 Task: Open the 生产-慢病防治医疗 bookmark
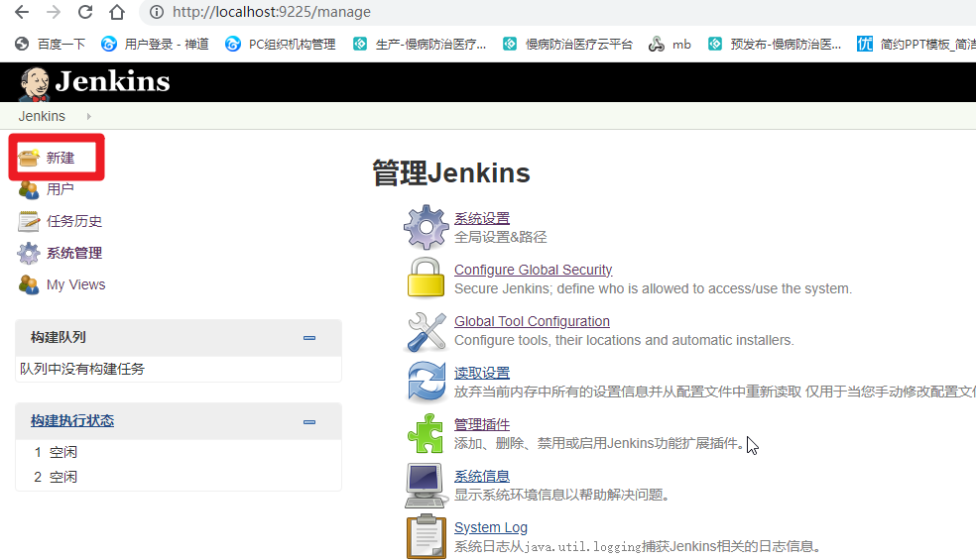(x=420, y=45)
